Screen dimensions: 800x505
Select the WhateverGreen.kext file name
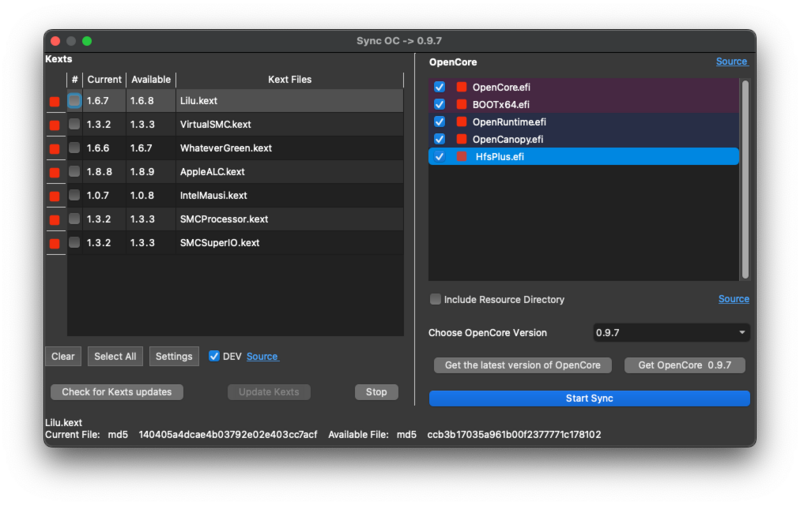point(226,148)
